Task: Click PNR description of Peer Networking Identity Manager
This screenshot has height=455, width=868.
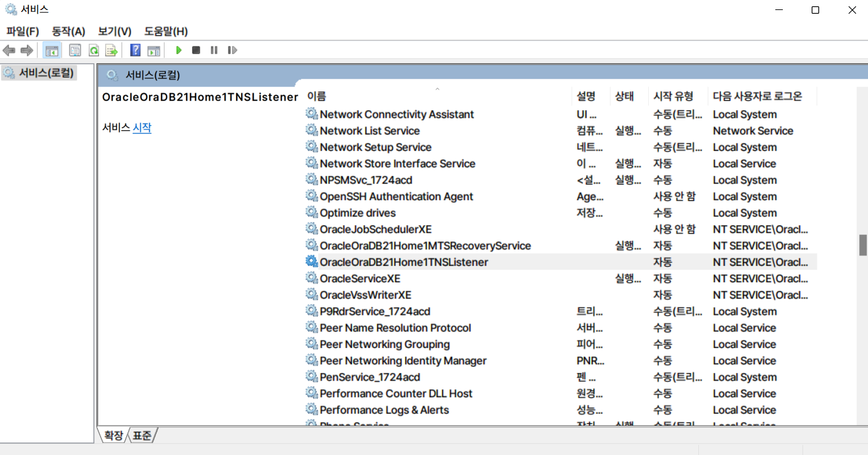Action: pos(590,360)
